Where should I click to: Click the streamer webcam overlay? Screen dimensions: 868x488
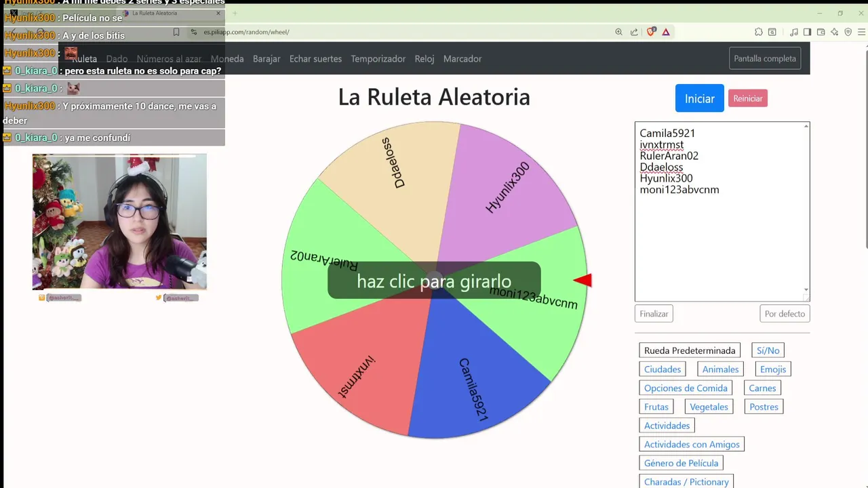[x=119, y=222]
